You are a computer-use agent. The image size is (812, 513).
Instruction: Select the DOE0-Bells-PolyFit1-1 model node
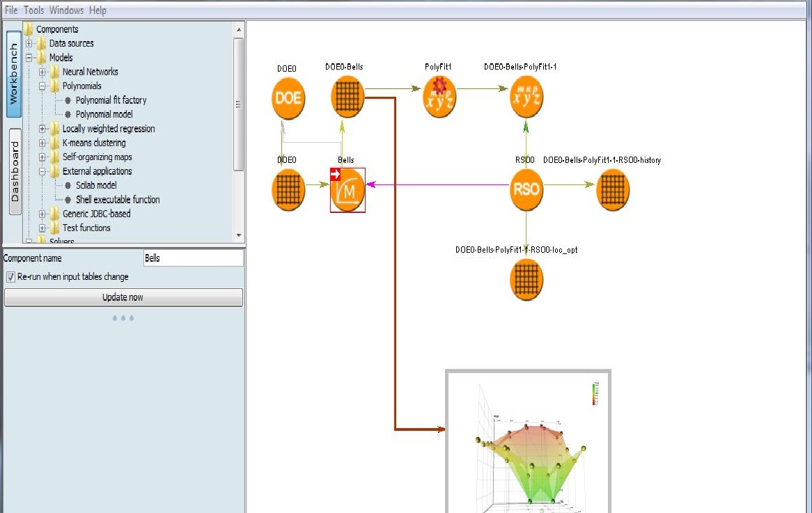(x=526, y=97)
